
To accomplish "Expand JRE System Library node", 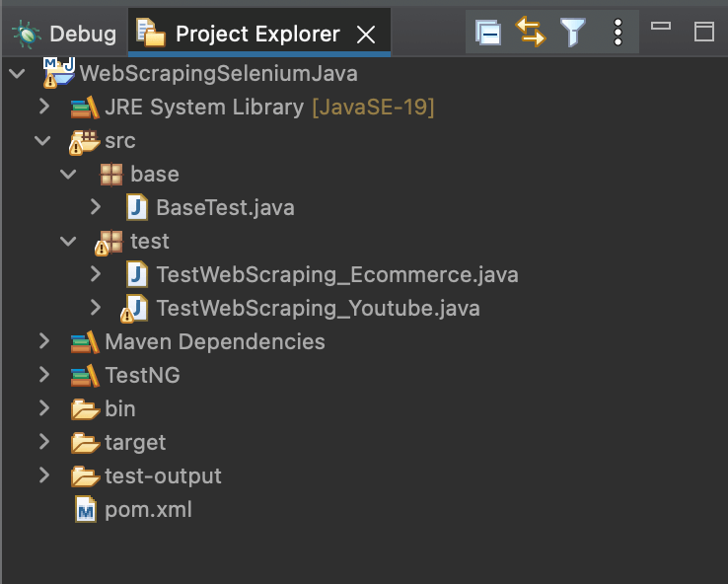I will (44, 107).
